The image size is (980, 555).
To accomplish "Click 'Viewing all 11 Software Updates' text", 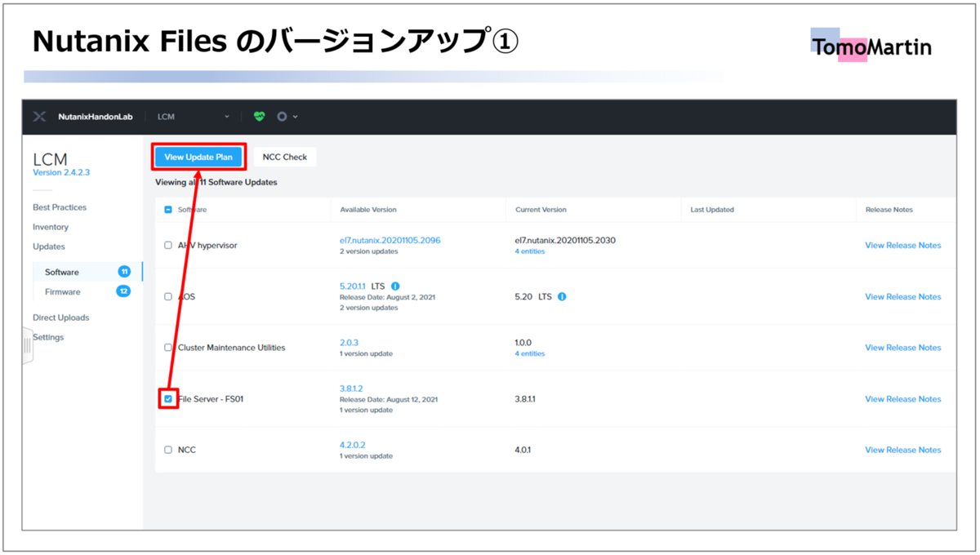I will point(216,182).
